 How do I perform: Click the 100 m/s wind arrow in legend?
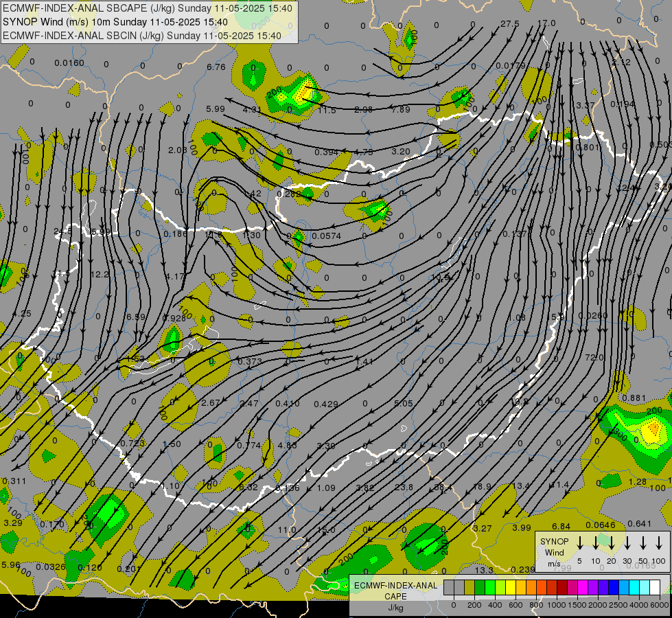coord(659,542)
